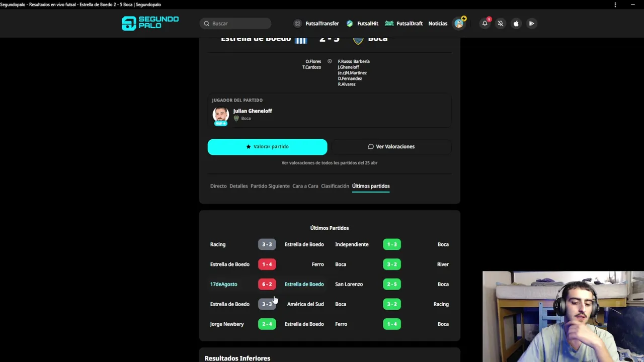Click the Apple app store icon
The width and height of the screenshot is (644, 362).
tap(516, 23)
